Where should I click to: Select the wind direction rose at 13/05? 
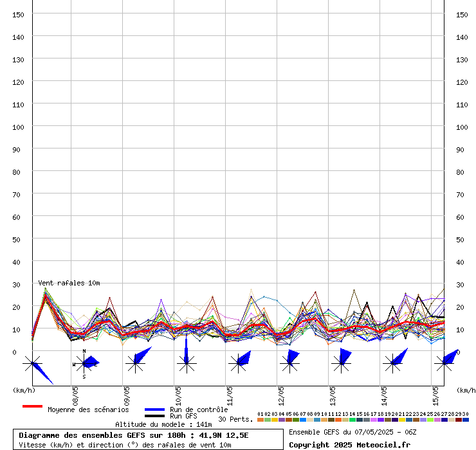pos(342,361)
